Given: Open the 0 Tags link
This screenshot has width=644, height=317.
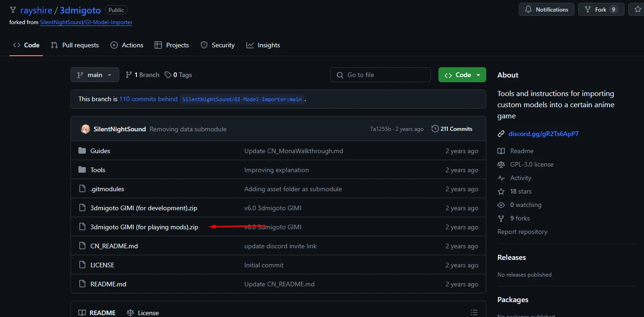Looking at the screenshot, I should coord(178,75).
